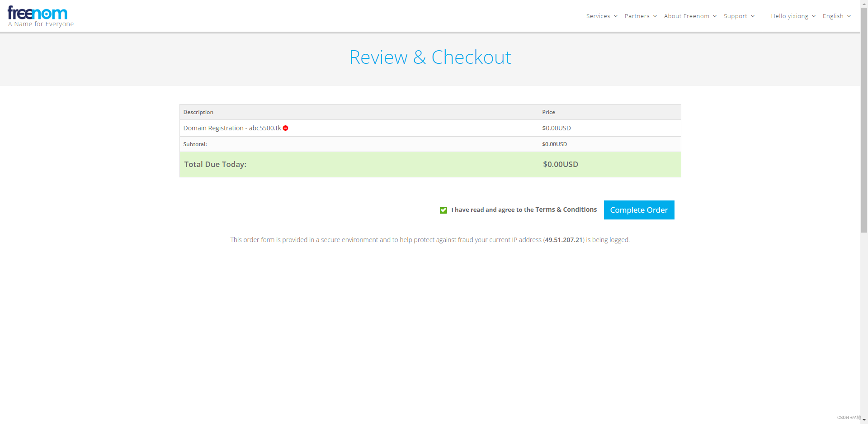Image resolution: width=868 pixels, height=424 pixels.
Task: Remove abc5500.tk domain via red icon
Action: tap(286, 128)
